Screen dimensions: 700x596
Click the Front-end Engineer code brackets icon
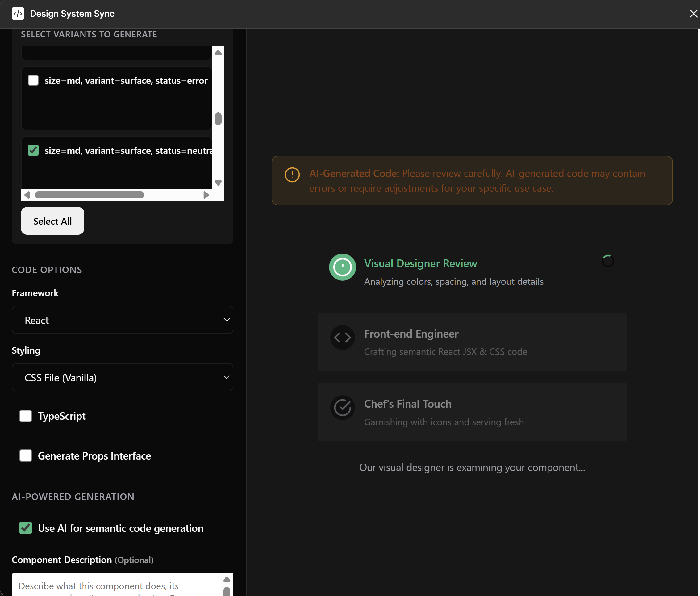pos(342,337)
